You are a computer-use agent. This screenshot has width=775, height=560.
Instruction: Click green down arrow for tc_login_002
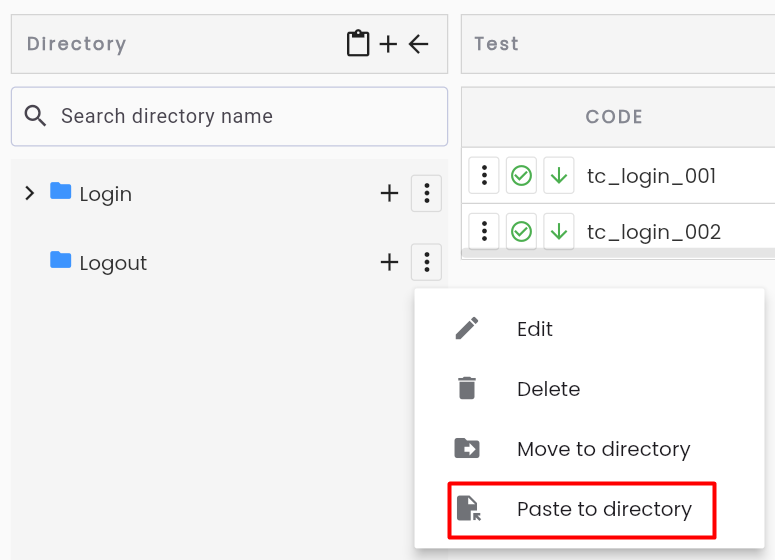[559, 231]
